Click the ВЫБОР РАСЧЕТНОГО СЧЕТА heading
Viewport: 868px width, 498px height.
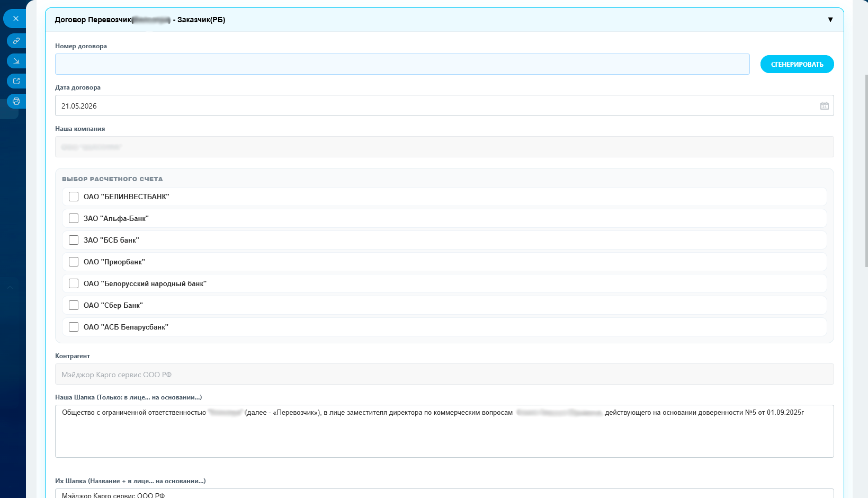tap(112, 179)
